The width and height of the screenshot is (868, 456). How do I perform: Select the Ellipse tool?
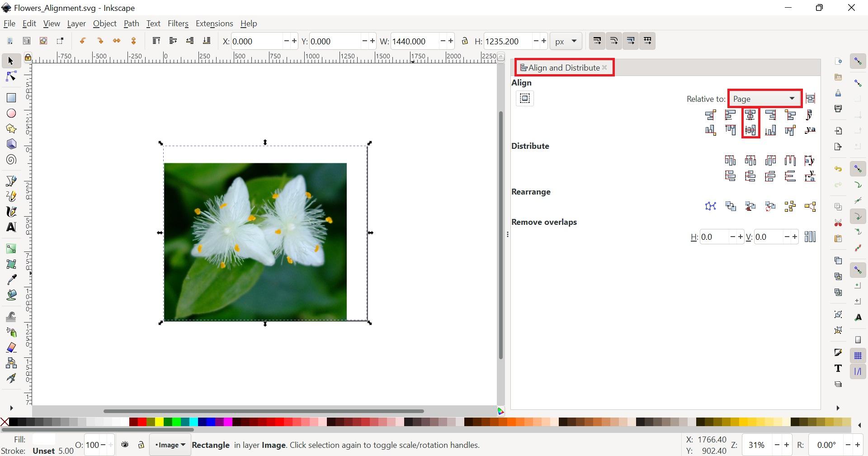(11, 113)
